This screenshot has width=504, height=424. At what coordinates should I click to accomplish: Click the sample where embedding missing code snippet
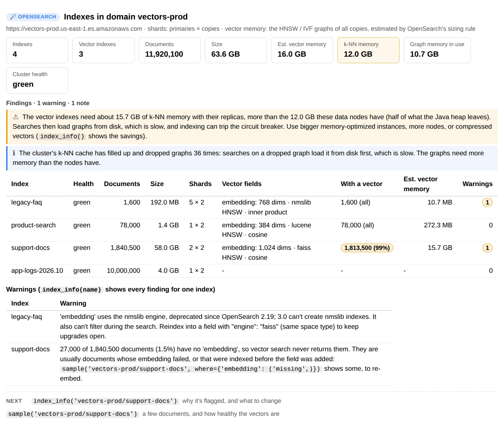(x=191, y=369)
